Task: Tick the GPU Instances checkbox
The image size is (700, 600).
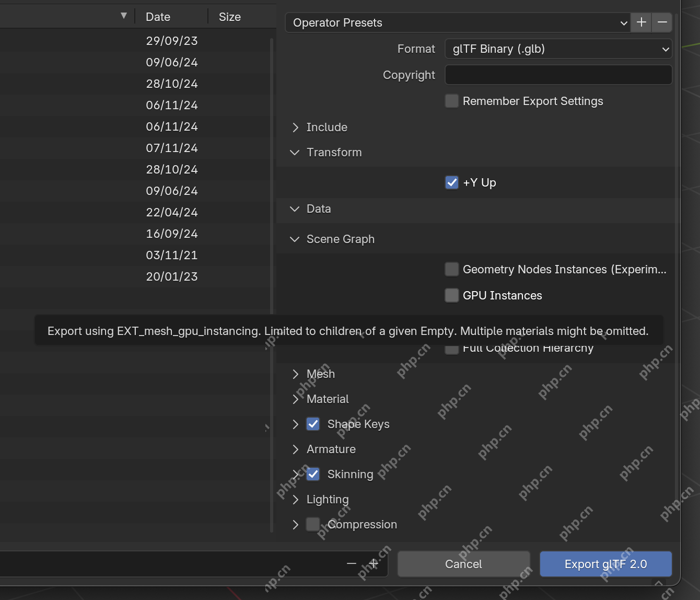Action: pyautogui.click(x=452, y=295)
